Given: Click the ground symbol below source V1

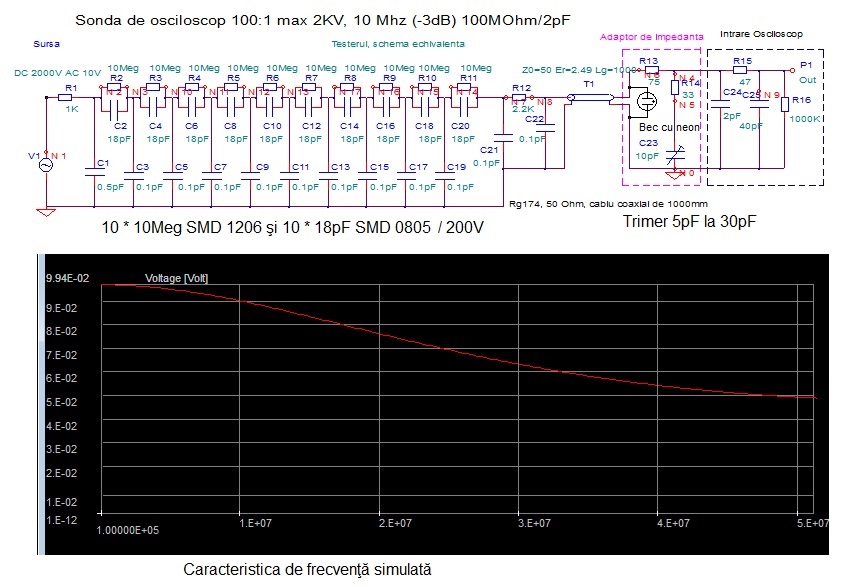Looking at the screenshot, I should coord(46,212).
